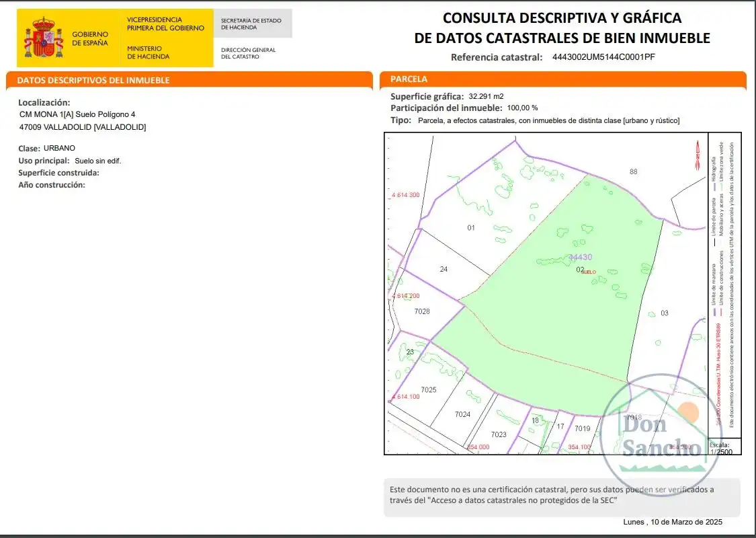Select parcel 7028 on the map
The width and height of the screenshot is (756, 538).
[422, 311]
